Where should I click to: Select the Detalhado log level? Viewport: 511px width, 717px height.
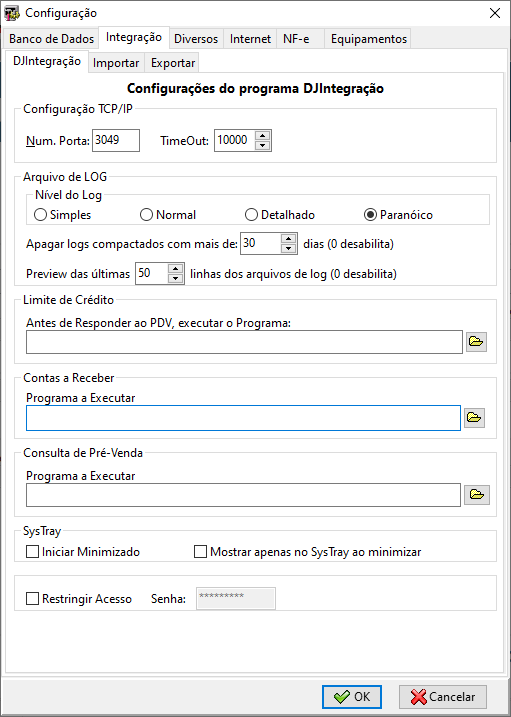[280, 215]
